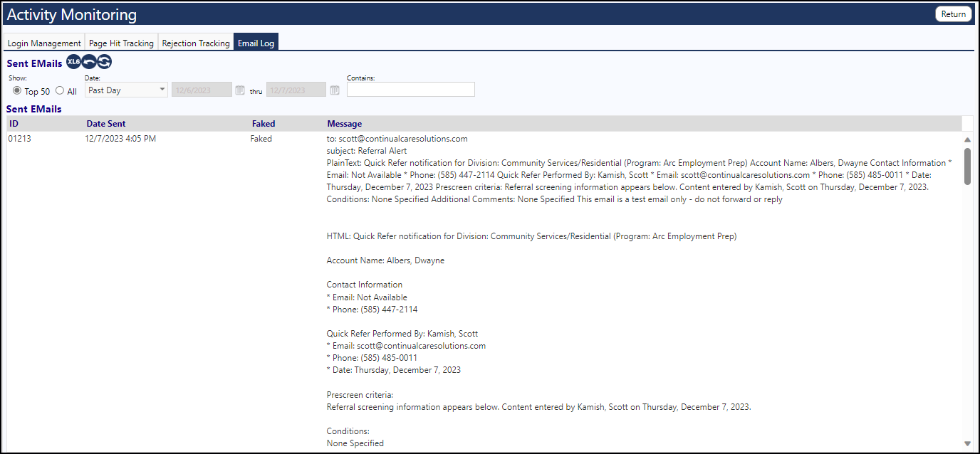The height and width of the screenshot is (454, 980).
Task: Click the '* Date: Thursday, December 7, 2023' line
Action: tap(394, 370)
